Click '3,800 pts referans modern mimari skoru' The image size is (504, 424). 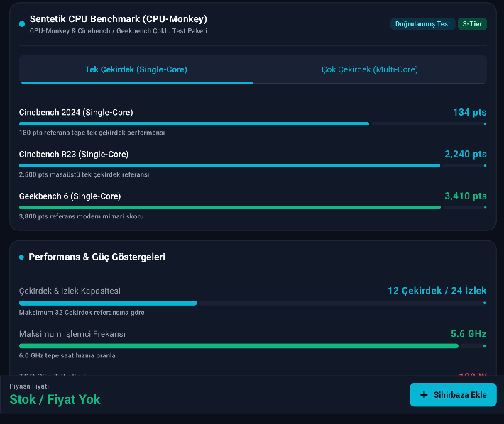coord(82,216)
